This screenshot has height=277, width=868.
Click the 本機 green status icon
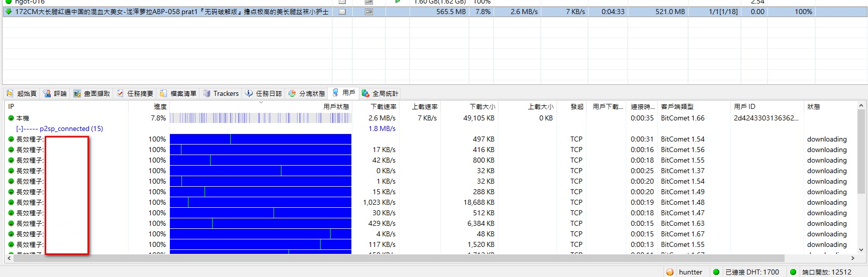[x=11, y=118]
